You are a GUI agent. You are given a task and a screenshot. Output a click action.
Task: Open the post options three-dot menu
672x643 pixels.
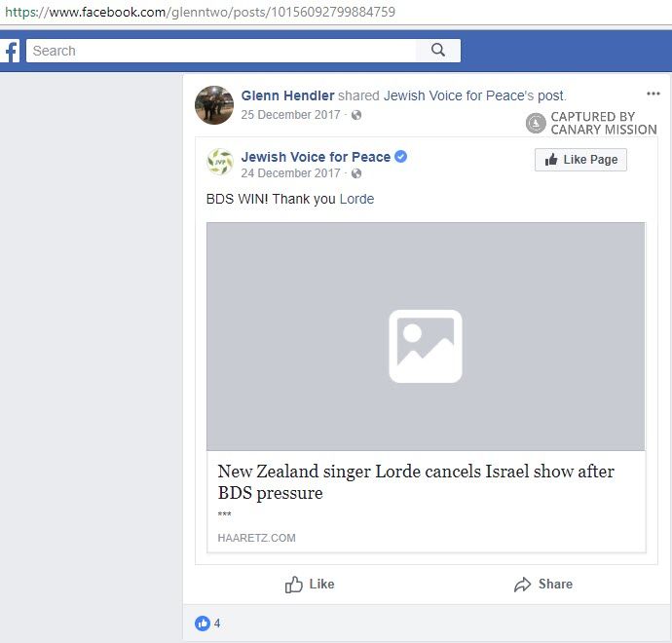coord(653,95)
